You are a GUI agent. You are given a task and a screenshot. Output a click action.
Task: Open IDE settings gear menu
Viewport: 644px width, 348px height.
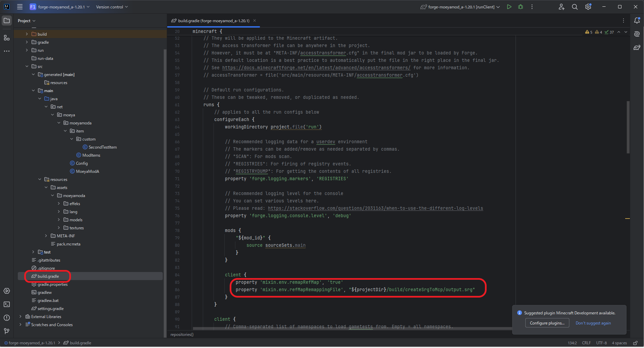coord(588,7)
